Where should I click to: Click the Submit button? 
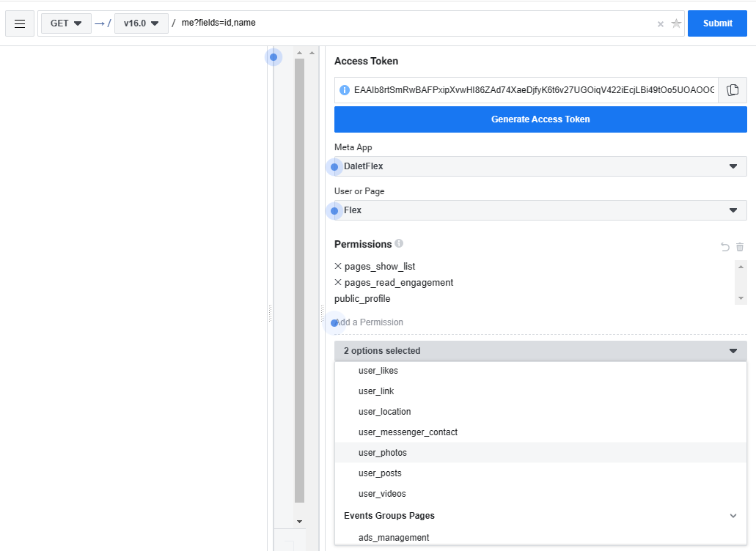point(717,23)
